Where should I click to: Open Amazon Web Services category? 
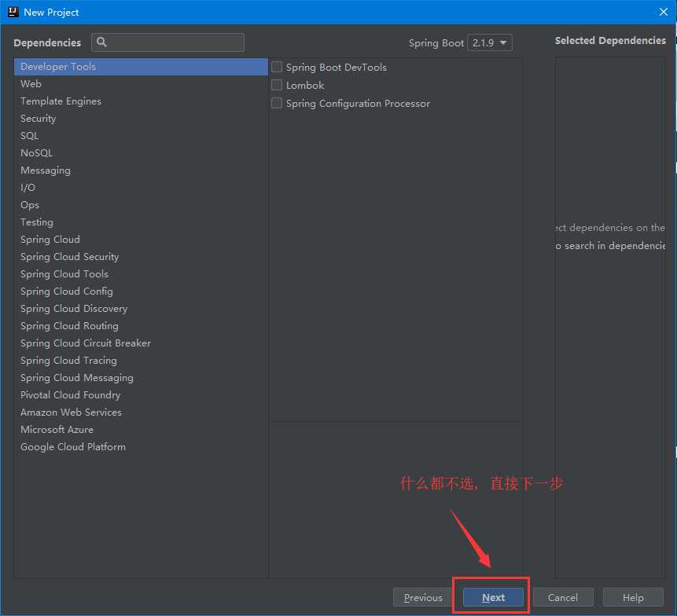[x=142, y=412]
